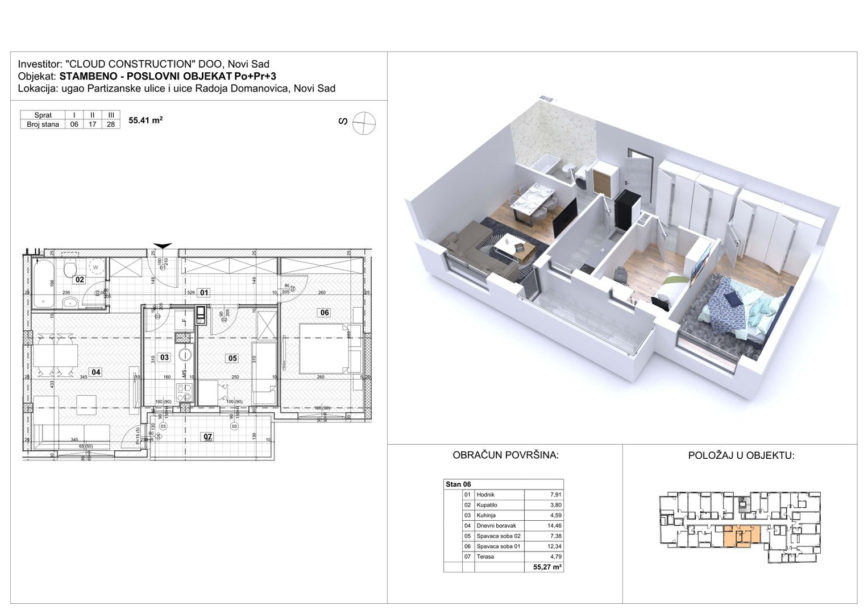Click the Lokacija address line

[x=177, y=88]
